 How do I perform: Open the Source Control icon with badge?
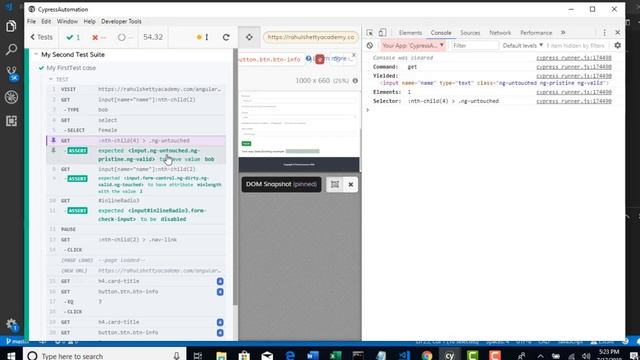click(x=11, y=73)
